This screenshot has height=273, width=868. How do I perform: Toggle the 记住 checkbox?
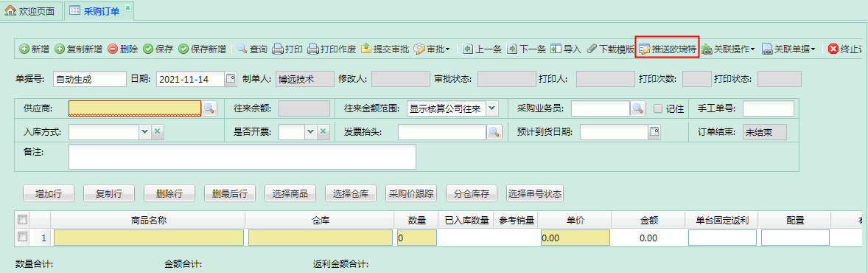point(658,108)
